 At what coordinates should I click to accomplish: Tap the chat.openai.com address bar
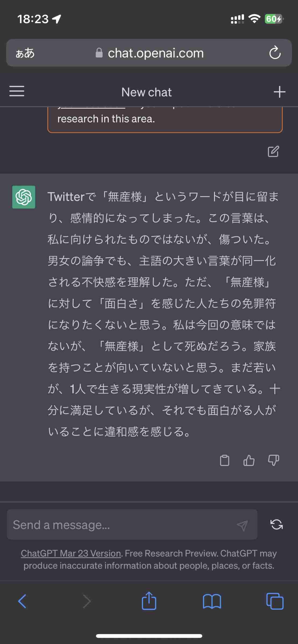tap(155, 53)
